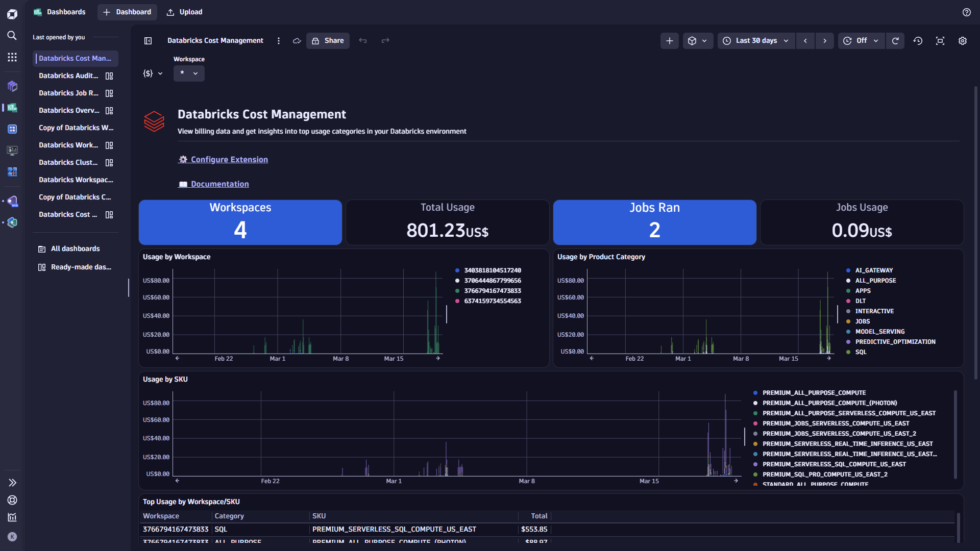Click the Configure Extension link
Viewport: 980px width, 551px height.
229,159
